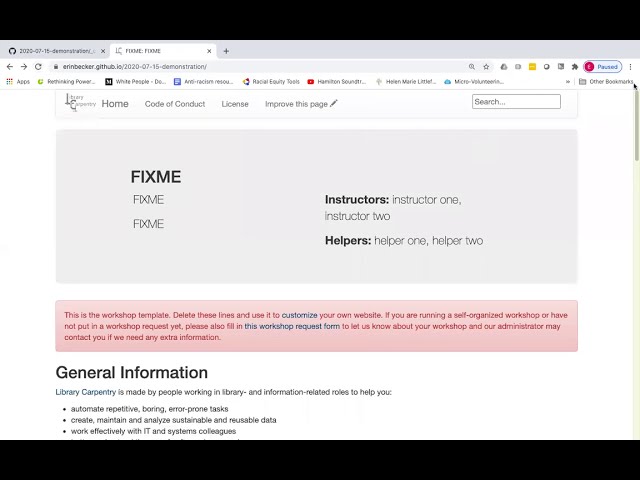Click the page vertical scrollbar thumb
Screen dimensions: 640x480
point(636,127)
